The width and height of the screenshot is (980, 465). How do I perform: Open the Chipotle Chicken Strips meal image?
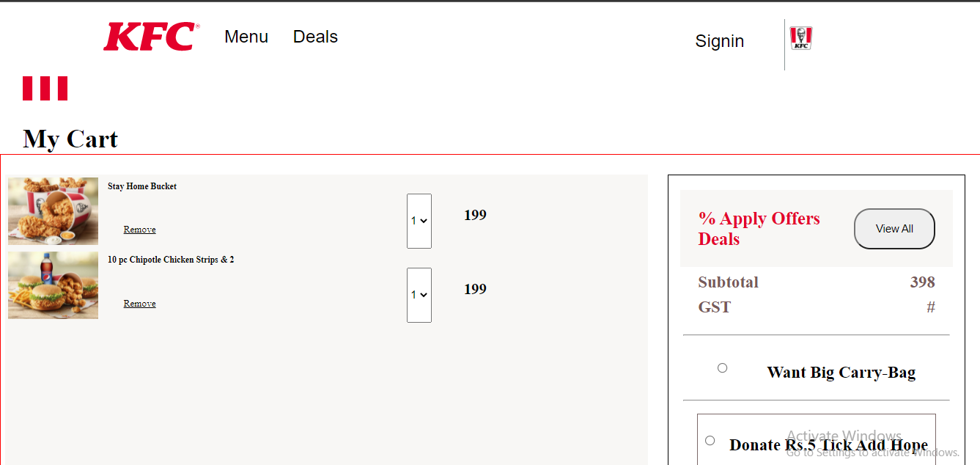click(53, 285)
